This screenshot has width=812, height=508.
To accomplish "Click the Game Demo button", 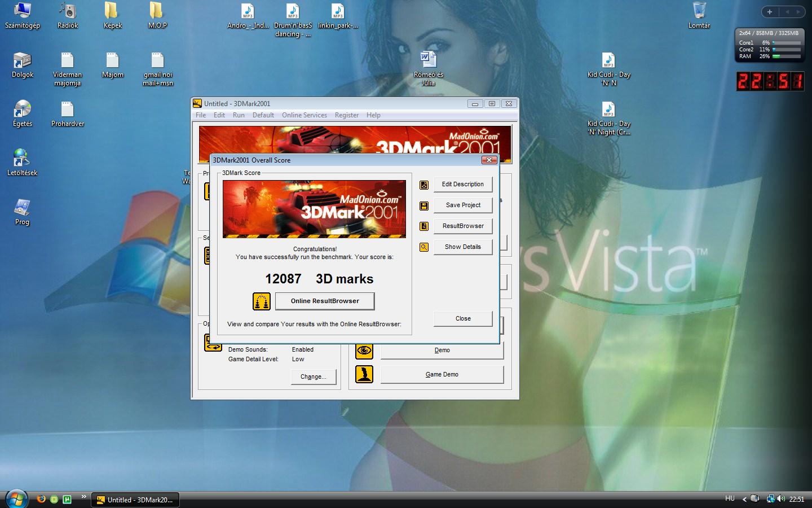I will point(442,375).
